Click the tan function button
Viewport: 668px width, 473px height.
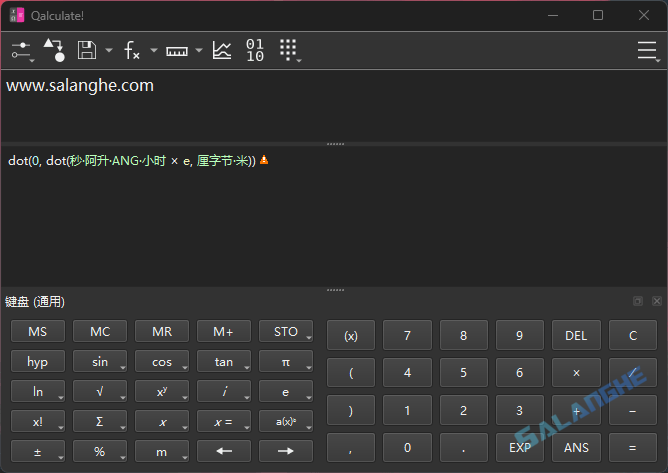pos(224,361)
